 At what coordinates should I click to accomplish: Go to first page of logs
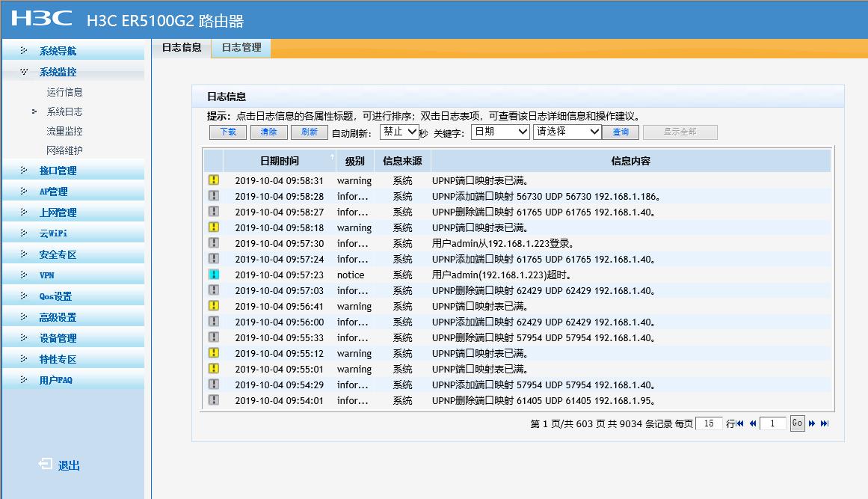point(740,423)
